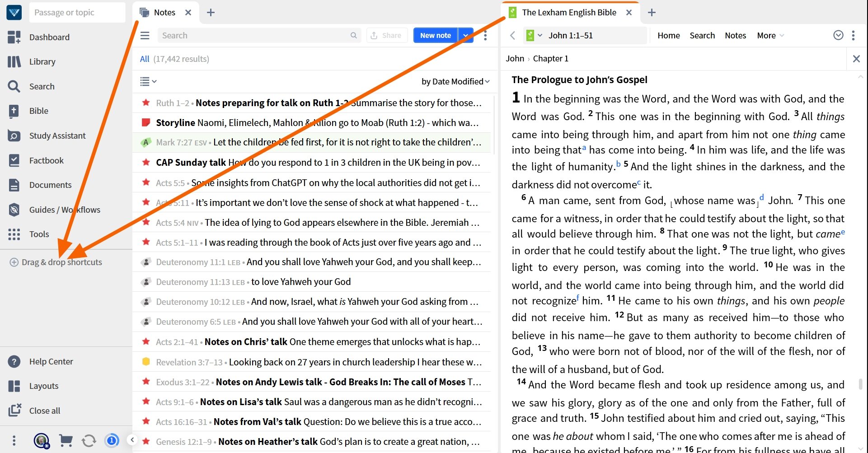Screen dimensions: 868x453
Task: Open the list view style dropdown
Action: tap(148, 81)
